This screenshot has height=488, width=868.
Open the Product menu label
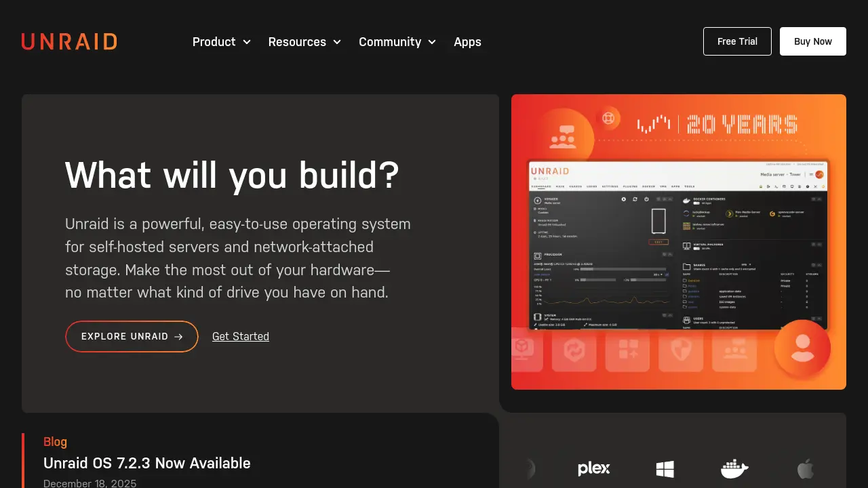(x=214, y=42)
